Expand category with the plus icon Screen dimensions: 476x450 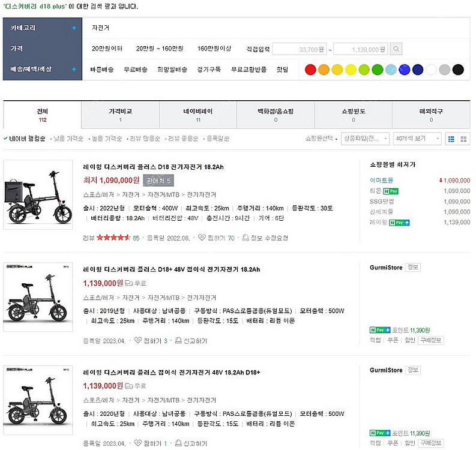point(74,28)
